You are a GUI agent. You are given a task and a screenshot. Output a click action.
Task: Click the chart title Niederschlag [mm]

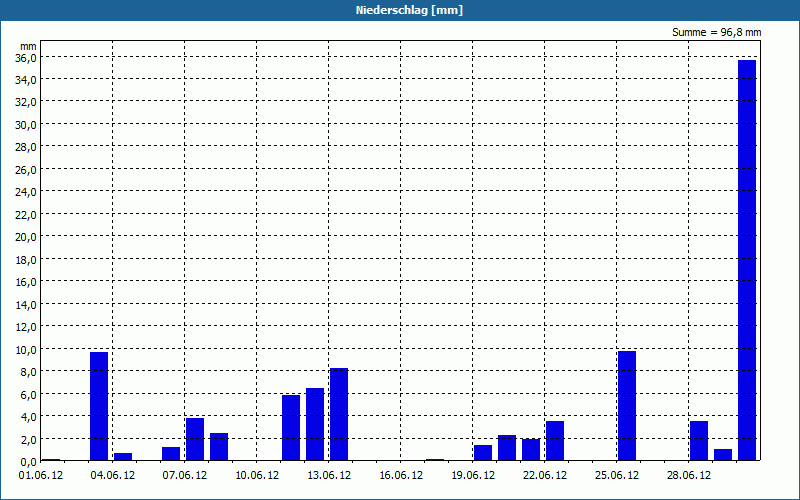409,10
